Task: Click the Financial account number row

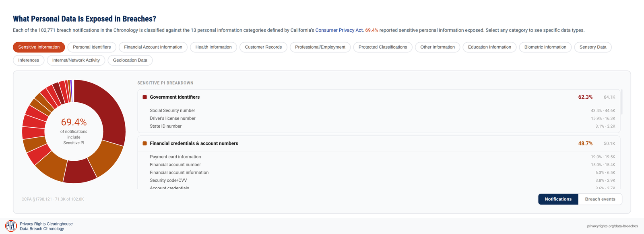Action: tap(382, 165)
